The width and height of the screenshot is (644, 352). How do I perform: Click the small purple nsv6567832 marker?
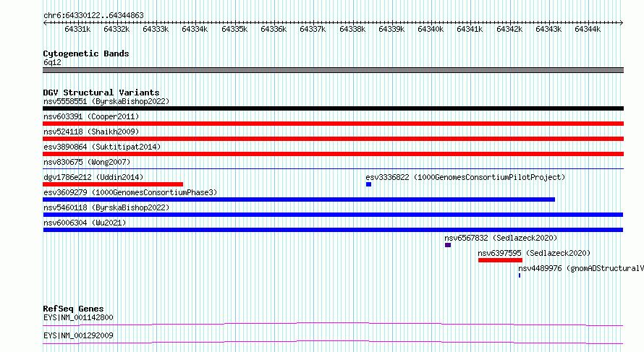coord(448,245)
